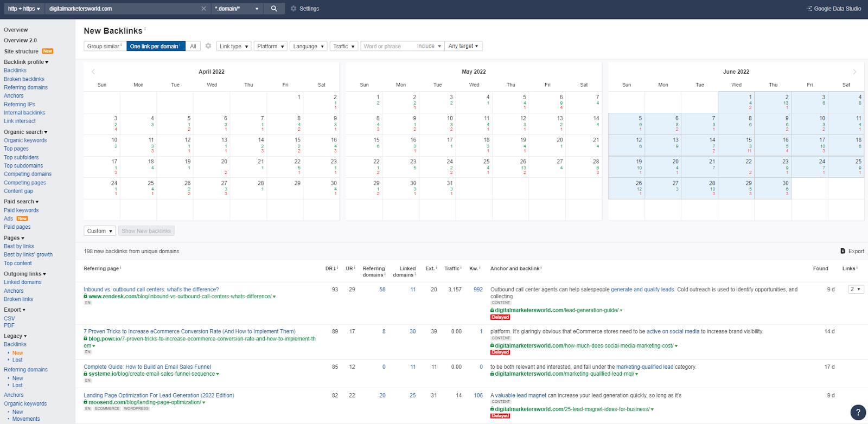Open moosend.com URL dropdown caret
Image resolution: width=868 pixels, height=424 pixels.
(203, 403)
